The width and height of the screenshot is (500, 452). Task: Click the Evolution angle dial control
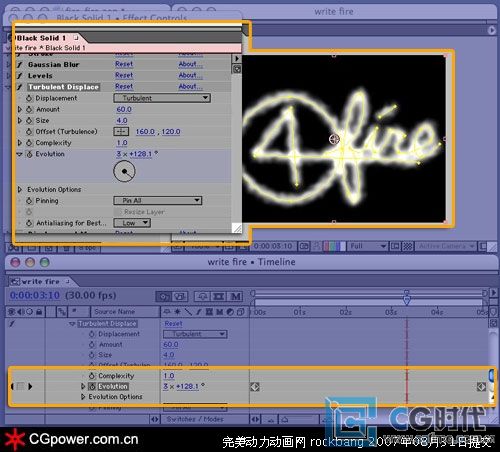(124, 171)
